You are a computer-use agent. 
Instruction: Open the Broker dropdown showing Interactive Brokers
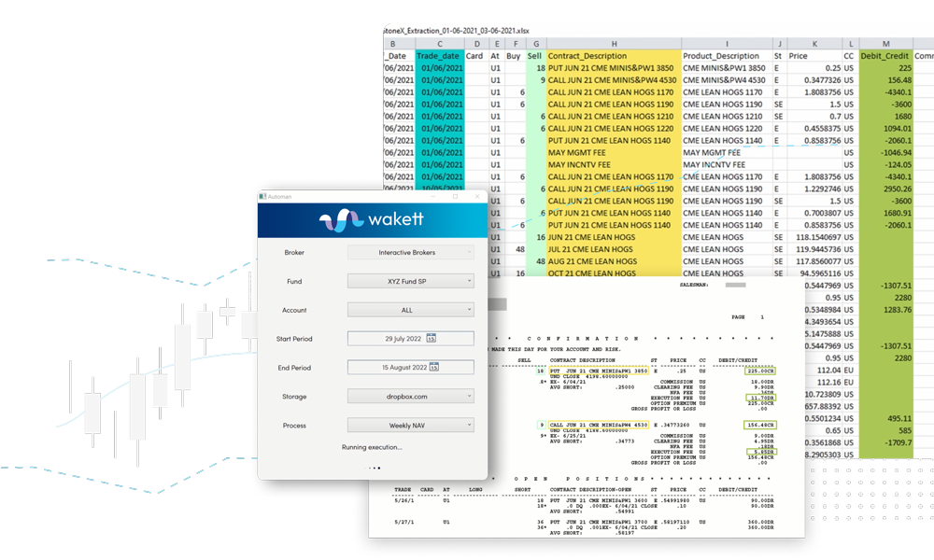[x=410, y=252]
